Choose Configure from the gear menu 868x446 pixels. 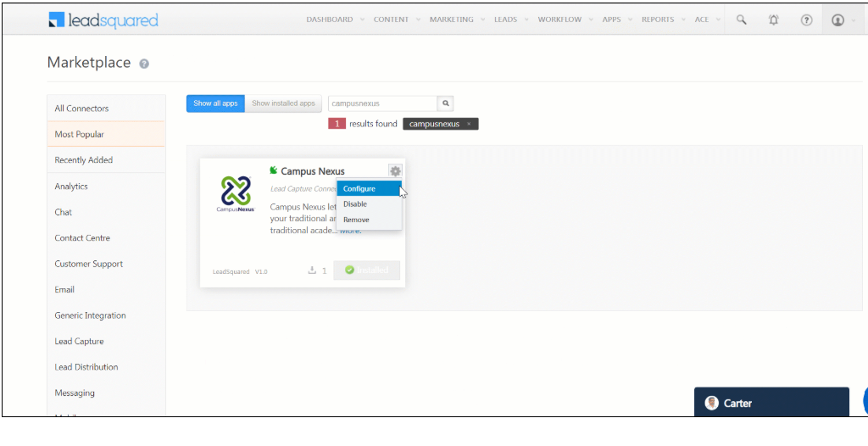click(x=369, y=189)
